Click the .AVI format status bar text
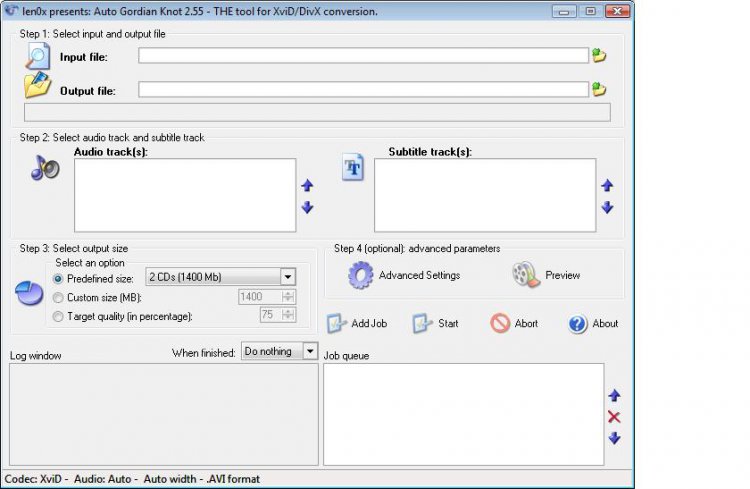 click(233, 479)
